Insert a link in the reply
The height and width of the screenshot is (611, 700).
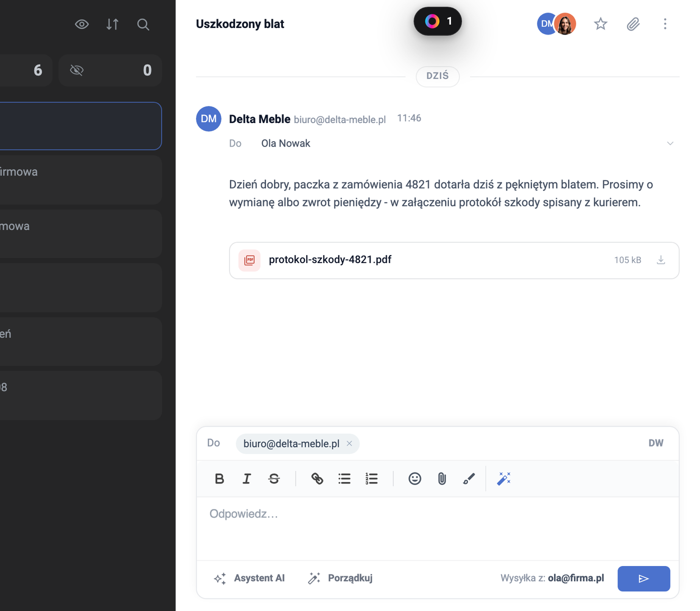point(317,478)
